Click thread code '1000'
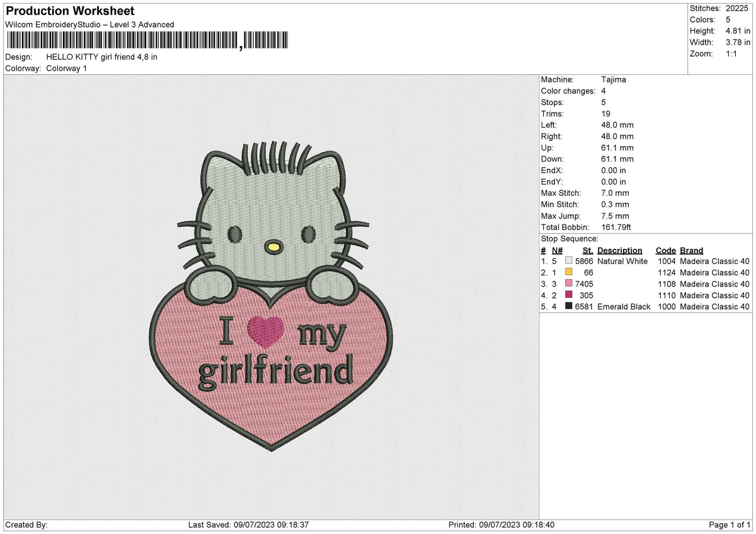756x534 pixels. pyautogui.click(x=667, y=306)
